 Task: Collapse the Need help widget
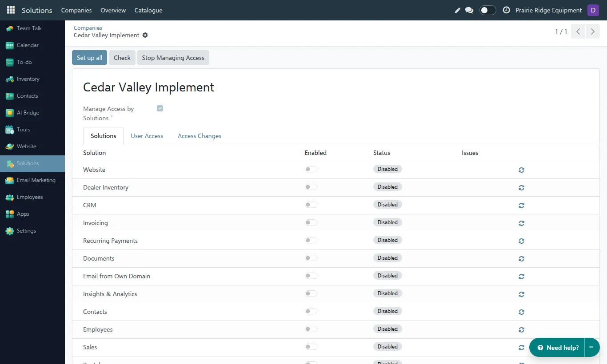591,348
